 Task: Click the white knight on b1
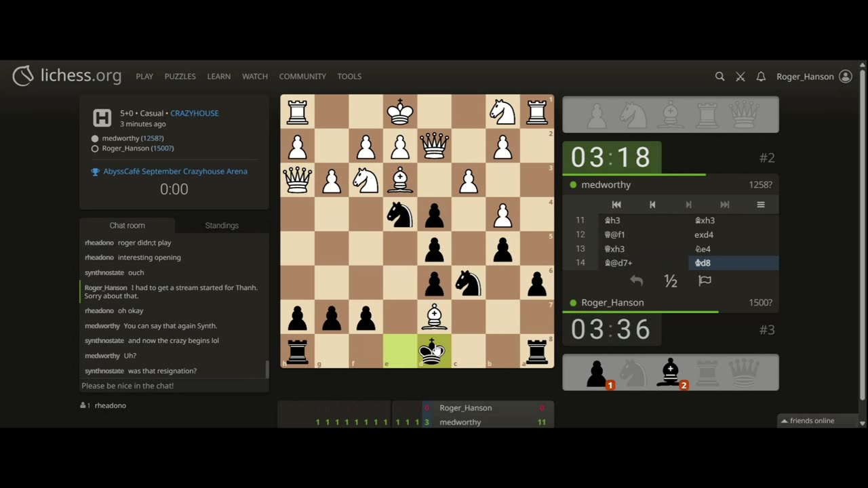[x=502, y=112]
